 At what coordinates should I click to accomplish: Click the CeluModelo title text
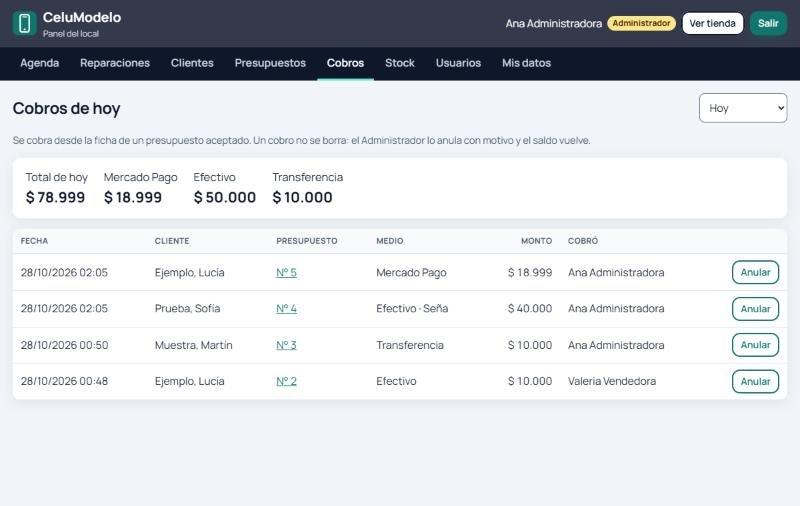pos(82,17)
